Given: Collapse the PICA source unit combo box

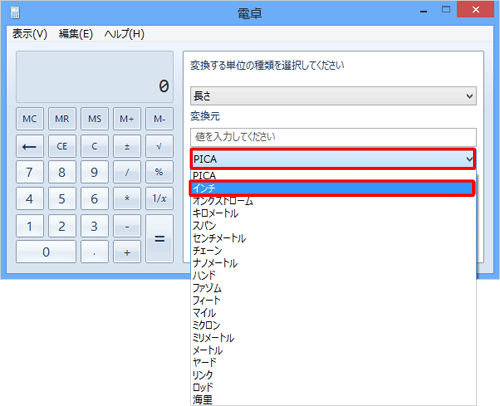Looking at the screenshot, I should click(x=333, y=159).
